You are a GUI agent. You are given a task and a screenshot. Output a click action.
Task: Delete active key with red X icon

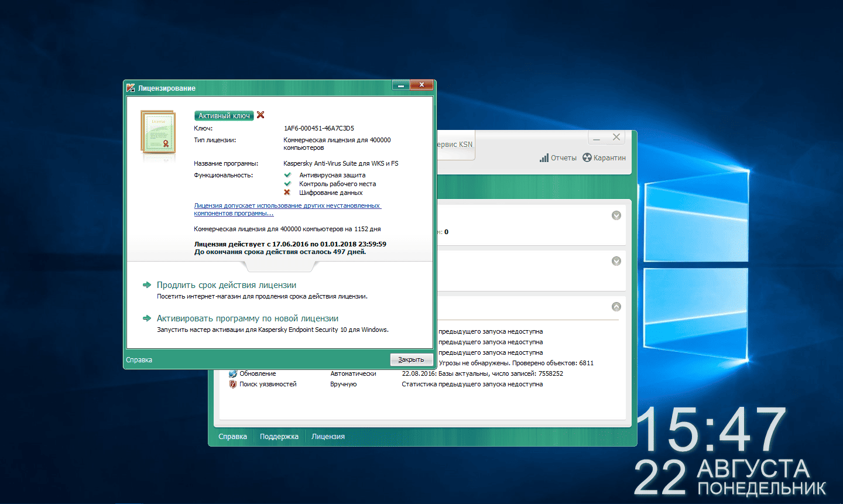tap(261, 115)
